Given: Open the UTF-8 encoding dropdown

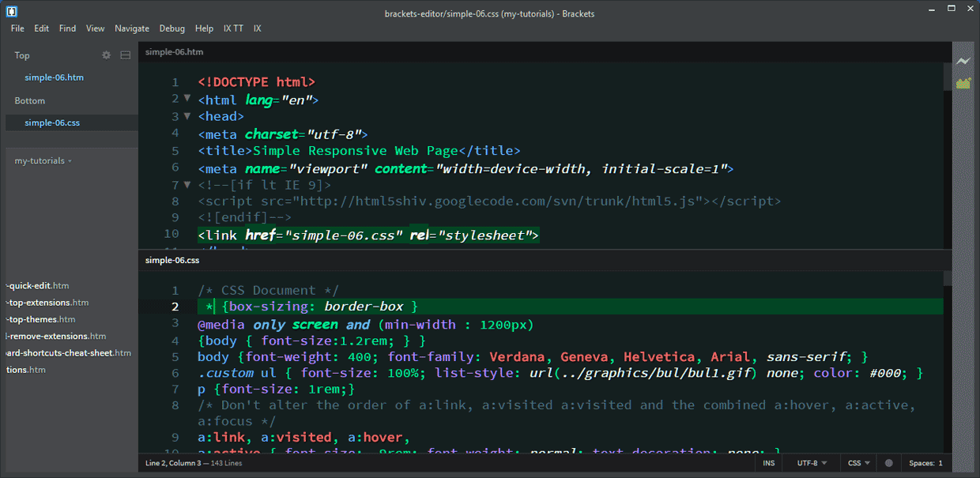Looking at the screenshot, I should tap(812, 463).
